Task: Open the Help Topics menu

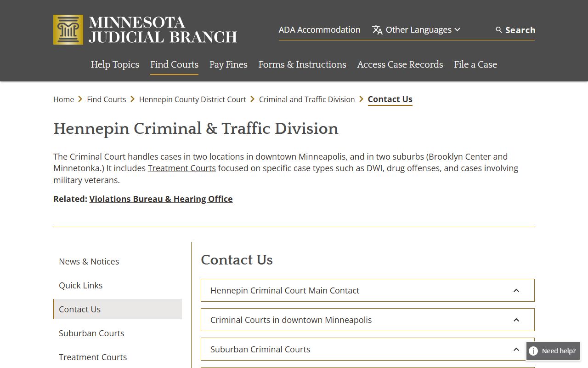Action: (115, 64)
